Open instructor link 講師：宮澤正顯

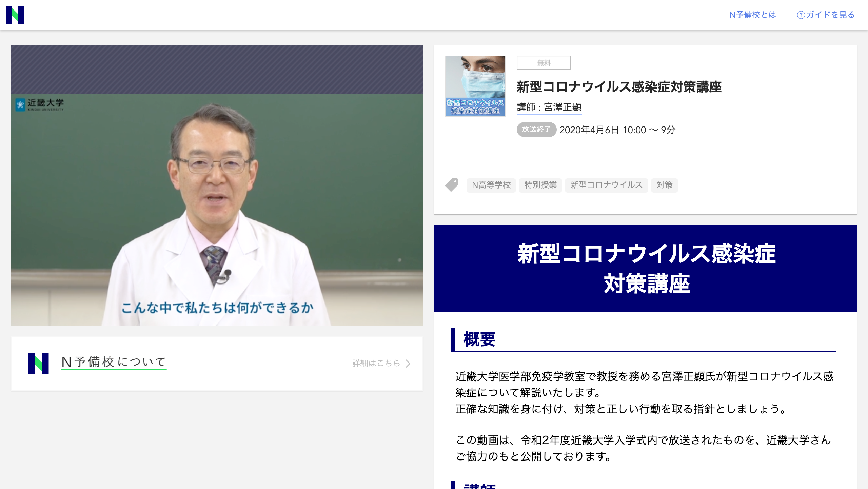point(549,107)
